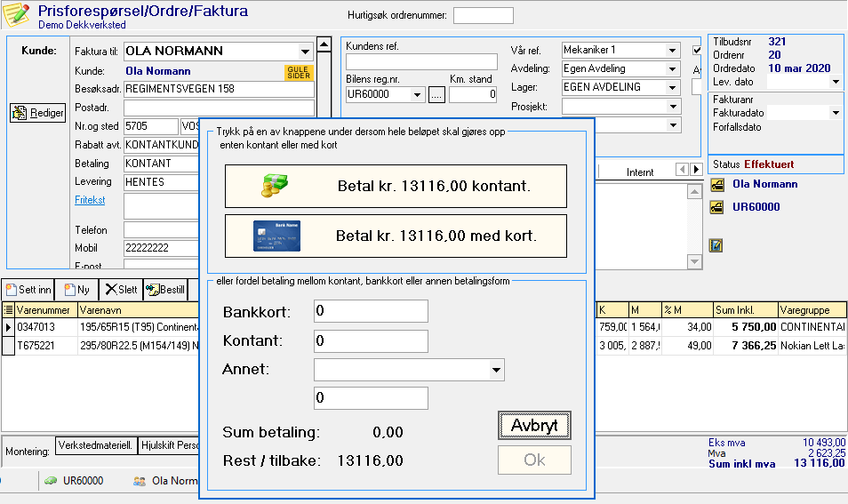Open the Lager dropdown
The image size is (848, 504).
click(x=672, y=88)
